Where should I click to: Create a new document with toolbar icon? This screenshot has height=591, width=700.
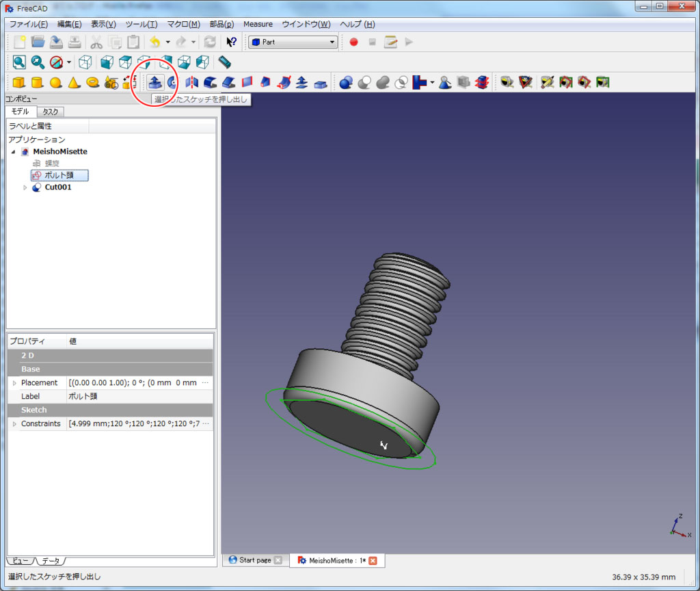tap(20, 42)
